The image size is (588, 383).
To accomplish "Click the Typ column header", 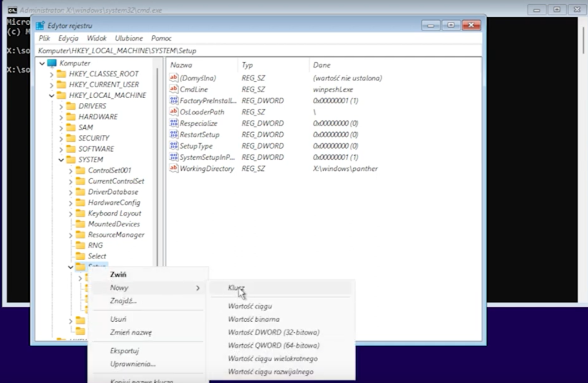I will coord(273,65).
